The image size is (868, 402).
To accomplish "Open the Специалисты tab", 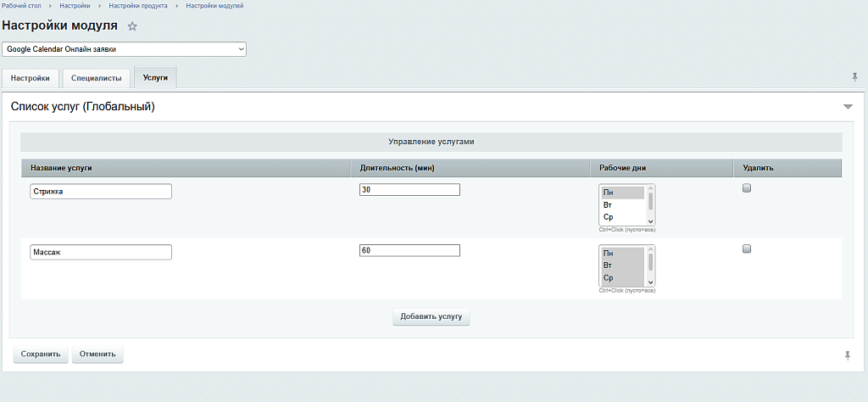I will coord(97,78).
